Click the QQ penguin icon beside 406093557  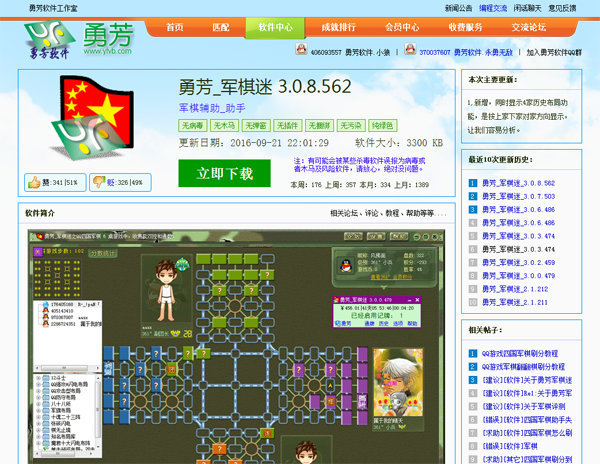click(302, 49)
